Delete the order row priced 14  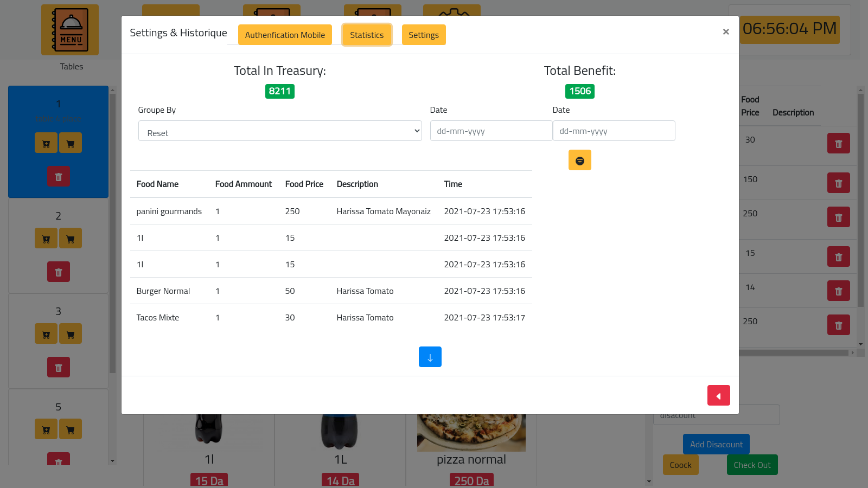[838, 291]
